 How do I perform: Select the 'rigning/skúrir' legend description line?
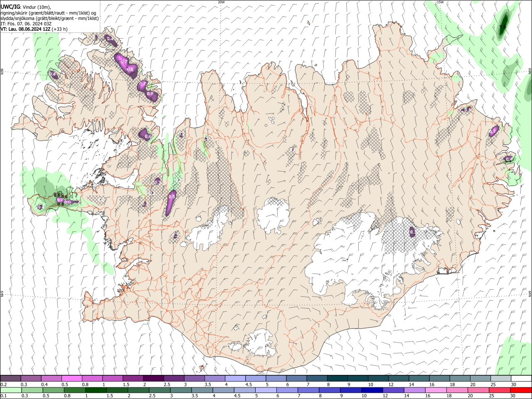pyautogui.click(x=48, y=13)
